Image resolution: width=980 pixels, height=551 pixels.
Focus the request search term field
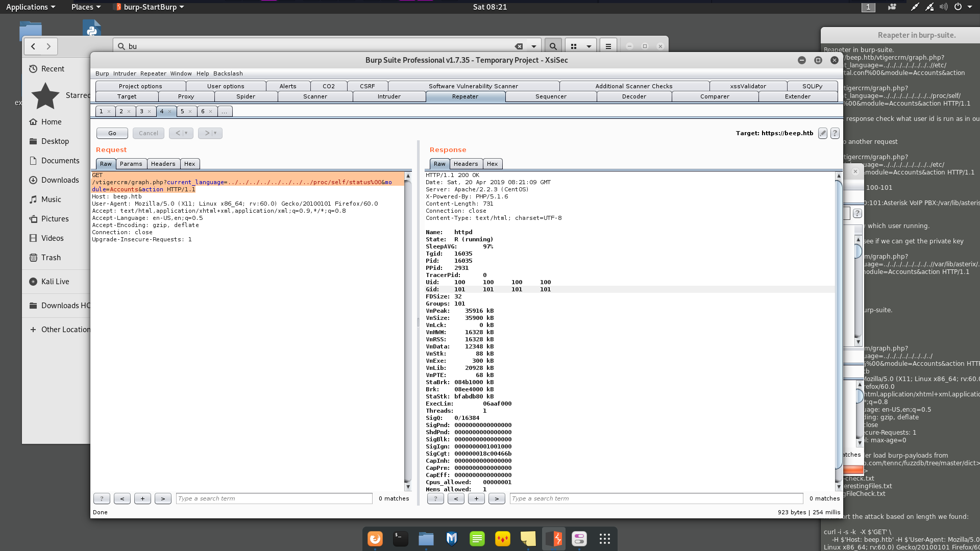[274, 498]
